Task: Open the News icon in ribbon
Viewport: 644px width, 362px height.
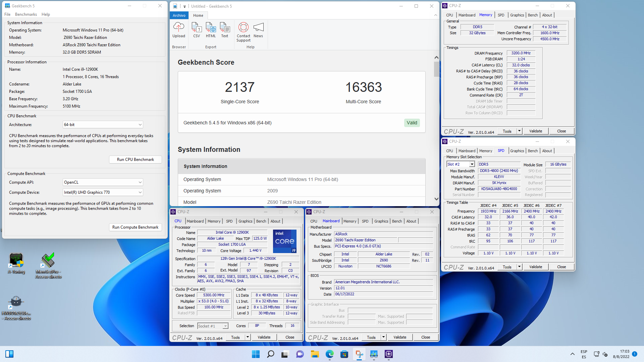Action: tap(258, 30)
